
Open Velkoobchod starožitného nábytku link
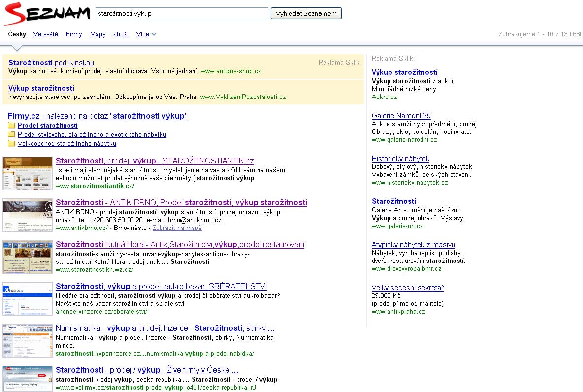(x=67, y=144)
